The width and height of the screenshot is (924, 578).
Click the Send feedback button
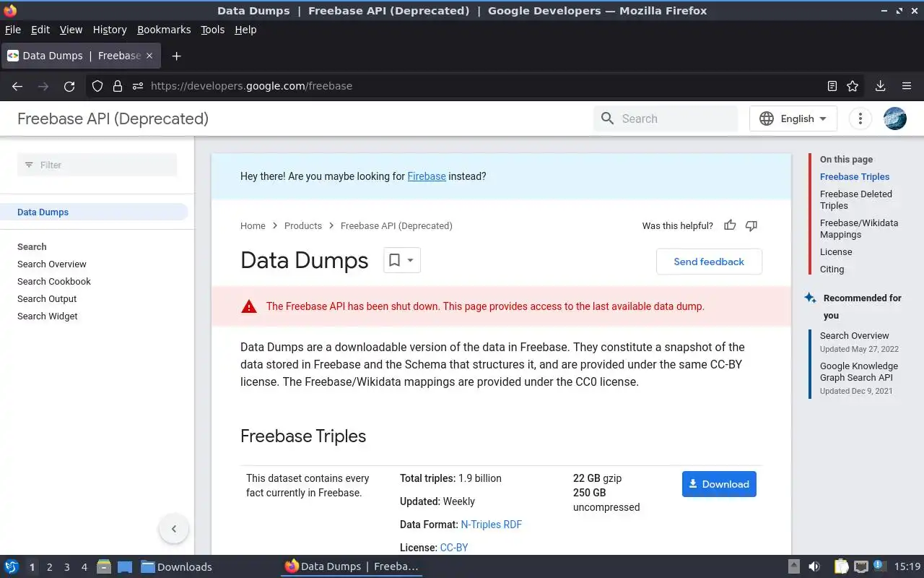[709, 262]
